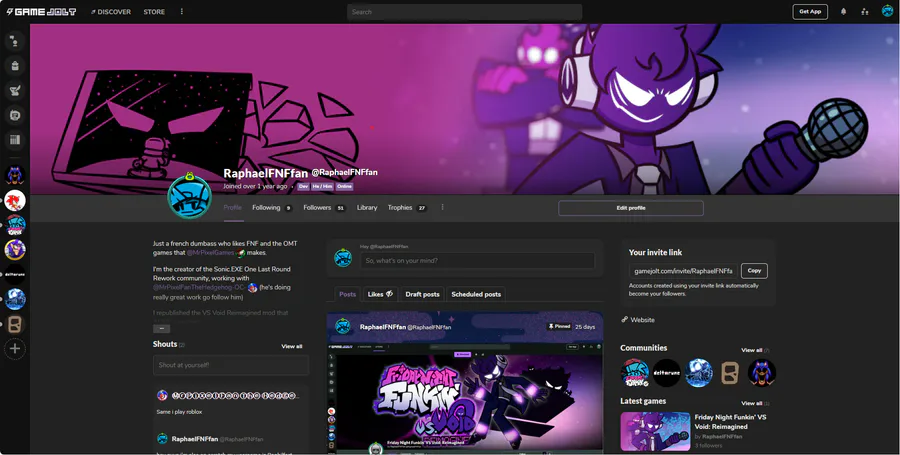Open the deltarune community in Communities section

pyautogui.click(x=666, y=373)
